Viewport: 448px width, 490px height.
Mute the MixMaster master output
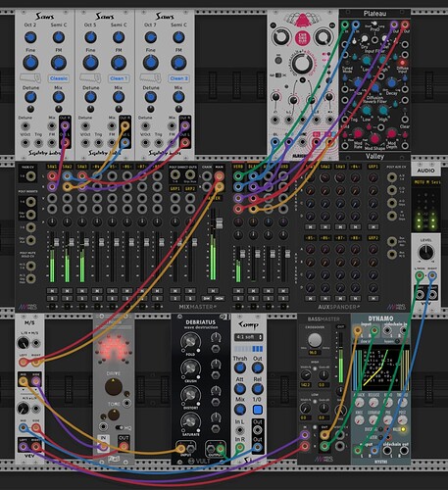tap(213, 290)
